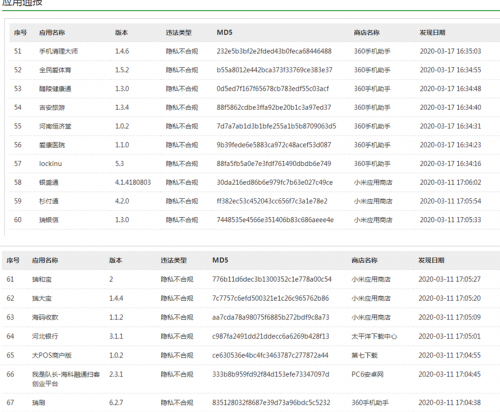This screenshot has height=412, width=500.
Task: Select date 2020-03-11 17:05:27
Action: pos(449,279)
